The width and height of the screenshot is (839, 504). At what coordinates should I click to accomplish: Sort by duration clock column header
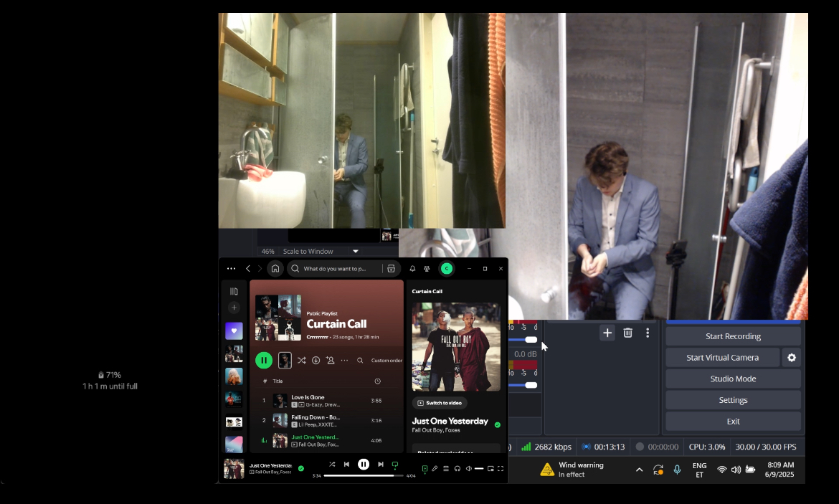(x=377, y=381)
